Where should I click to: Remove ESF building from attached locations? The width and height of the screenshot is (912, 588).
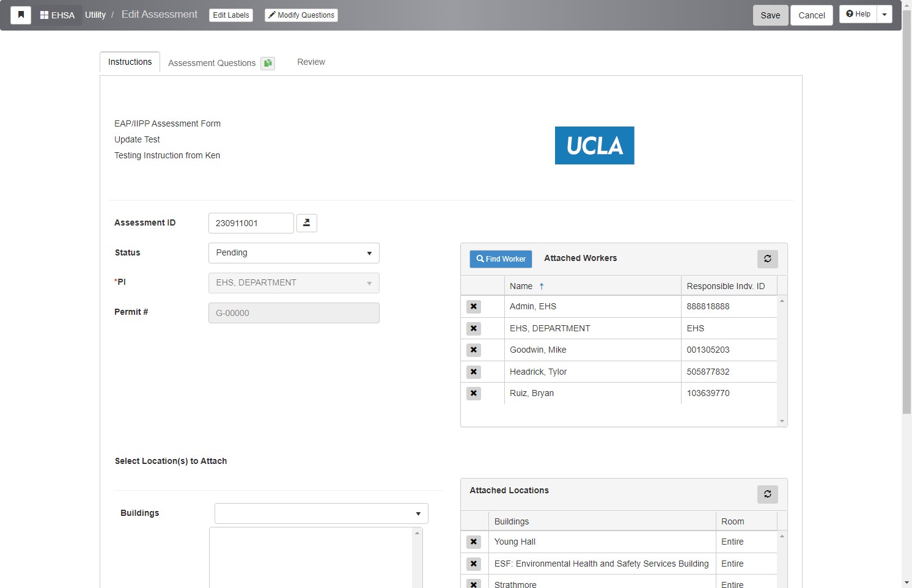click(x=474, y=564)
